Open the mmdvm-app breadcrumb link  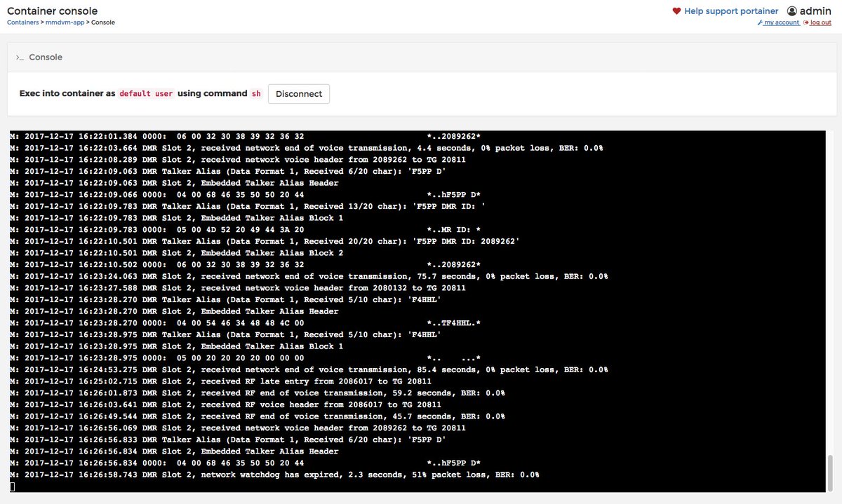[x=65, y=22]
